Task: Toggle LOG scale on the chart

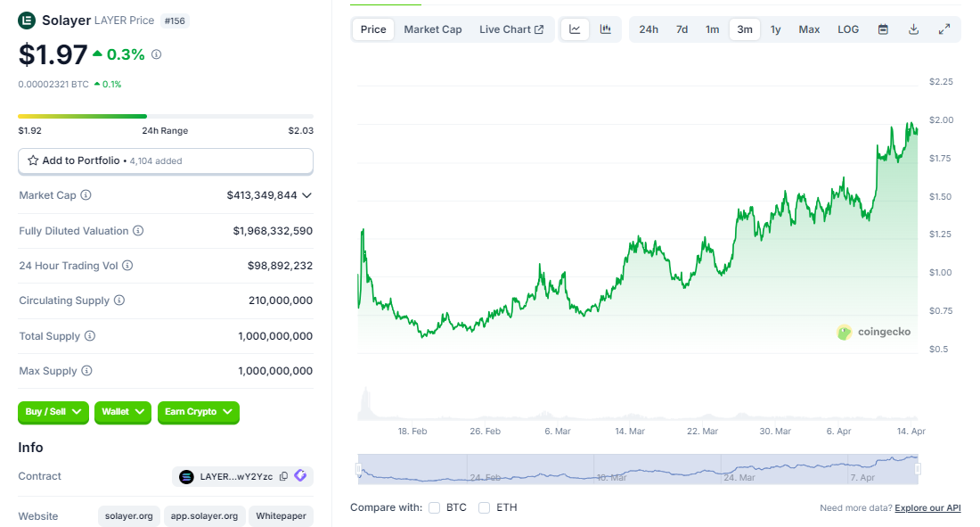Action: click(847, 29)
